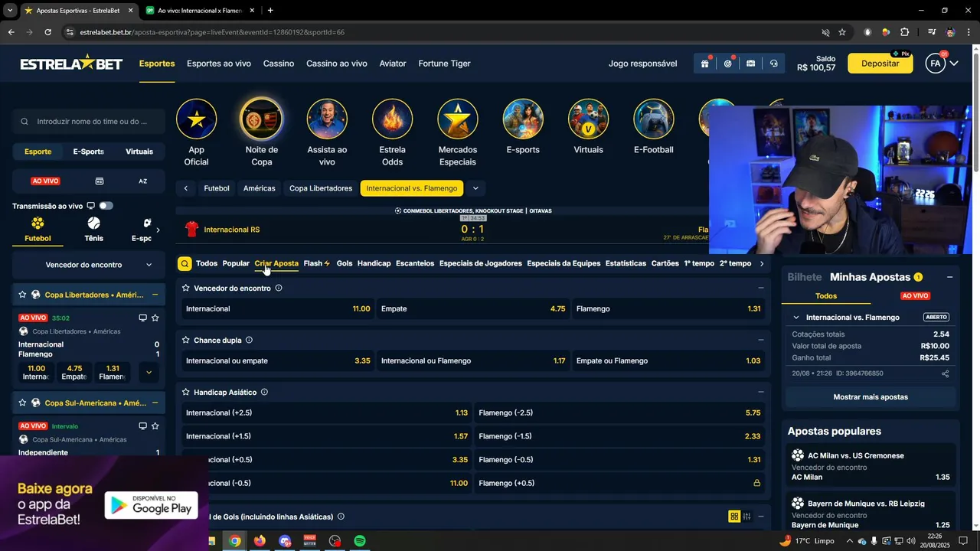Select the Bilhete tab
Viewport: 980px width, 551px height.
click(805, 277)
